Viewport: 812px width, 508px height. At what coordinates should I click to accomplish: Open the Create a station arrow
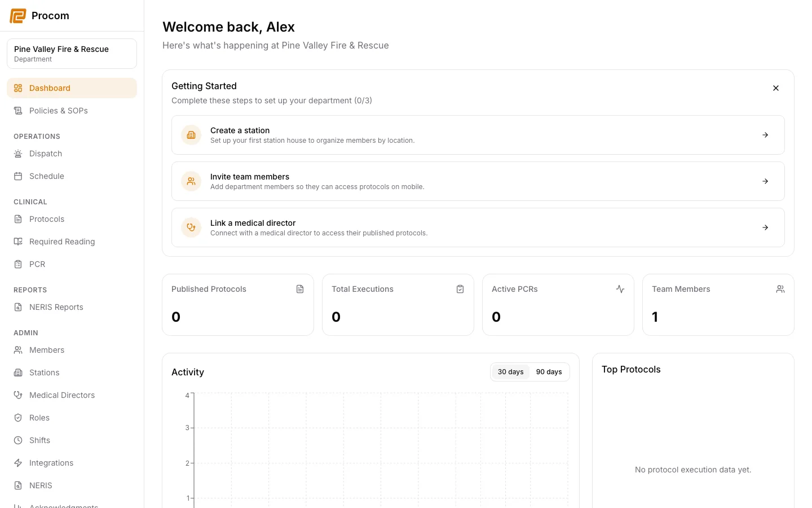765,135
